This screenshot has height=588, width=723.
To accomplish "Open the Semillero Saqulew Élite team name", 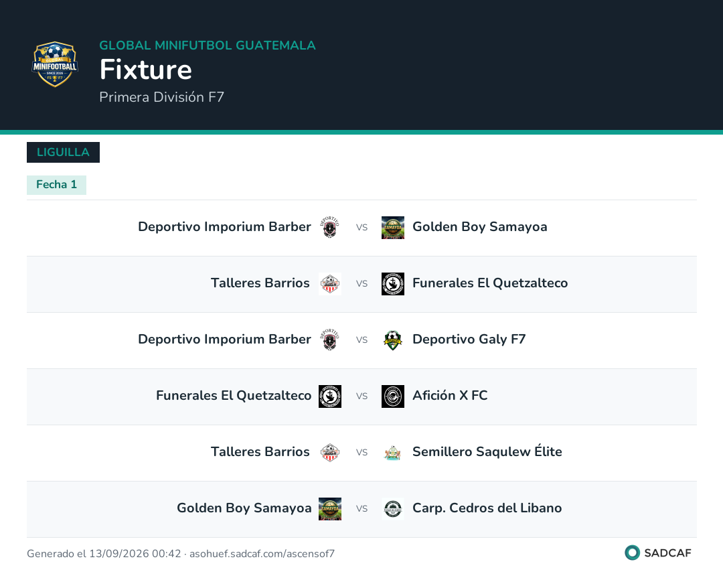I will point(487,451).
